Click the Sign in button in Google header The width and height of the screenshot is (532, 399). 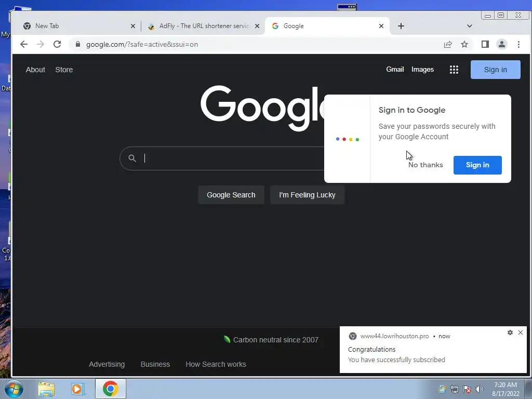click(495, 70)
